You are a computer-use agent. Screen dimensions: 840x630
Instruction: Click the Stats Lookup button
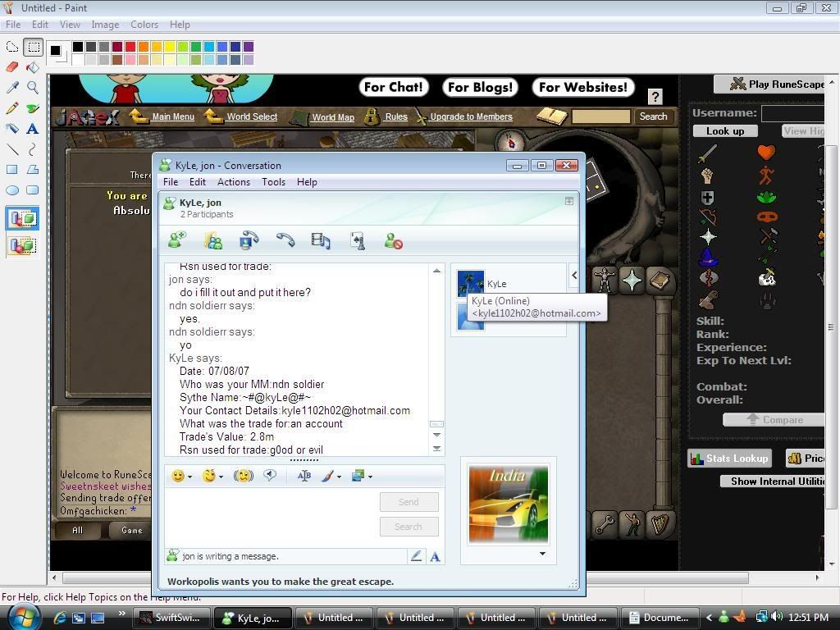coord(729,458)
